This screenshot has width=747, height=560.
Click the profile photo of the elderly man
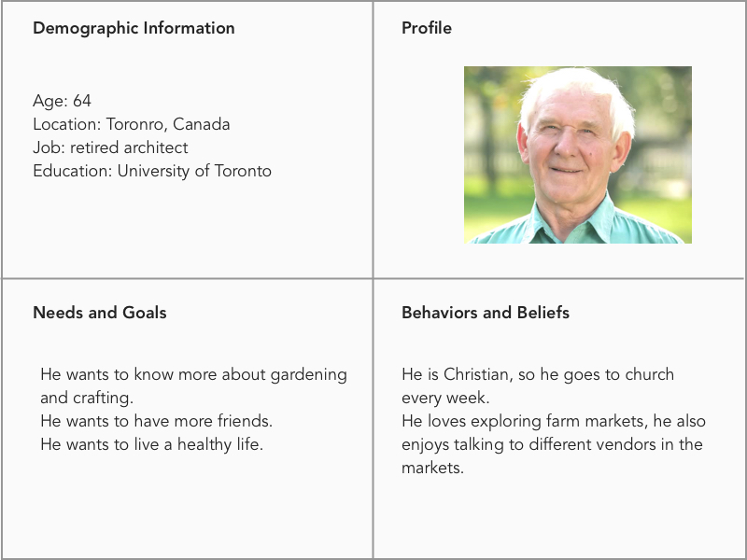pos(578,155)
